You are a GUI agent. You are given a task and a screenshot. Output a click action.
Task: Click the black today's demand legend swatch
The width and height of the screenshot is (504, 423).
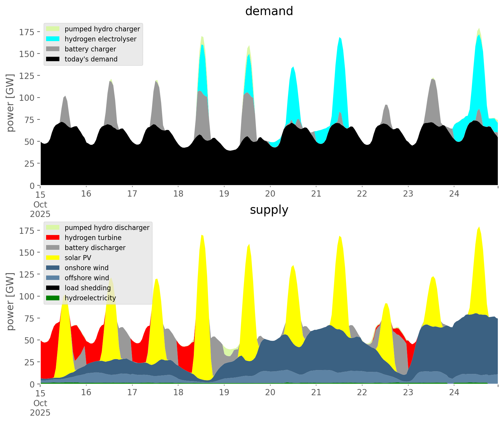53,59
